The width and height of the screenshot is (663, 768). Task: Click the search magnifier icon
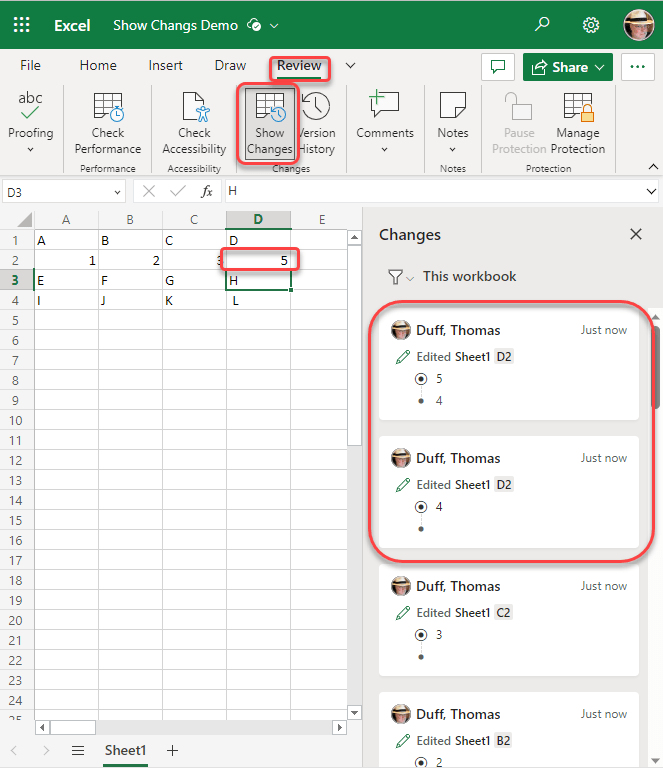(x=542, y=25)
